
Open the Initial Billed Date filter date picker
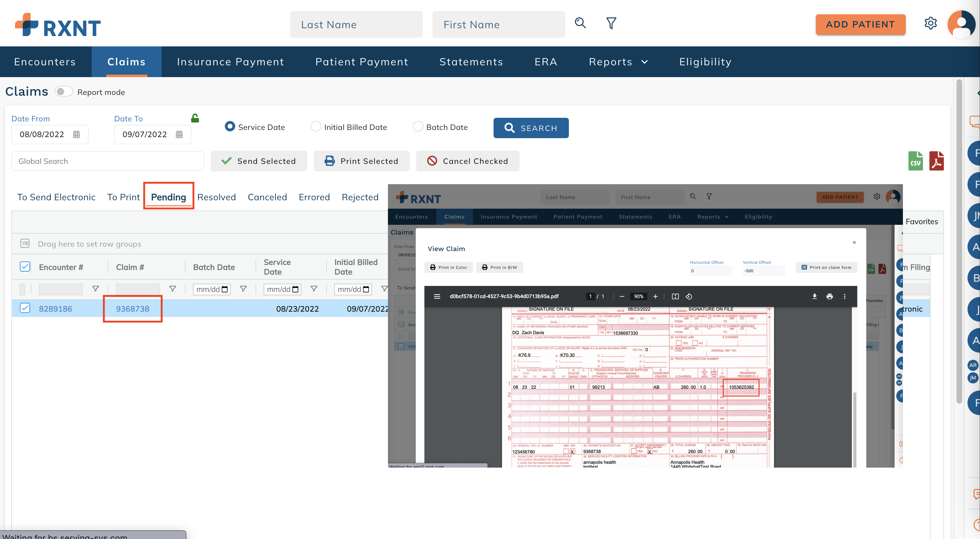[x=366, y=289]
